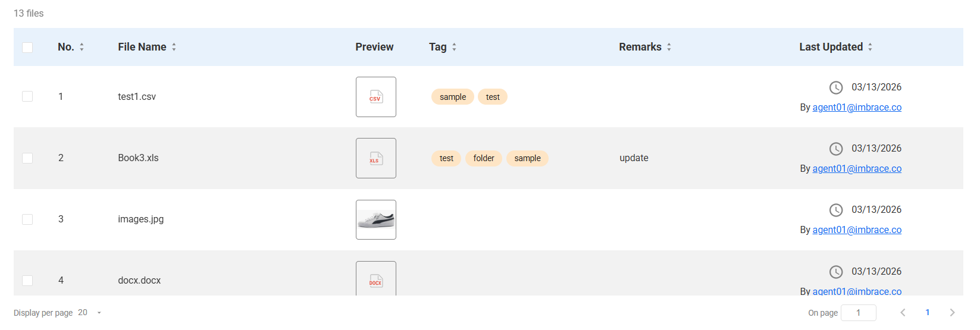The image size is (980, 330).
Task: Open the DOCX preview icon for docx.docx
Action: coord(375,279)
